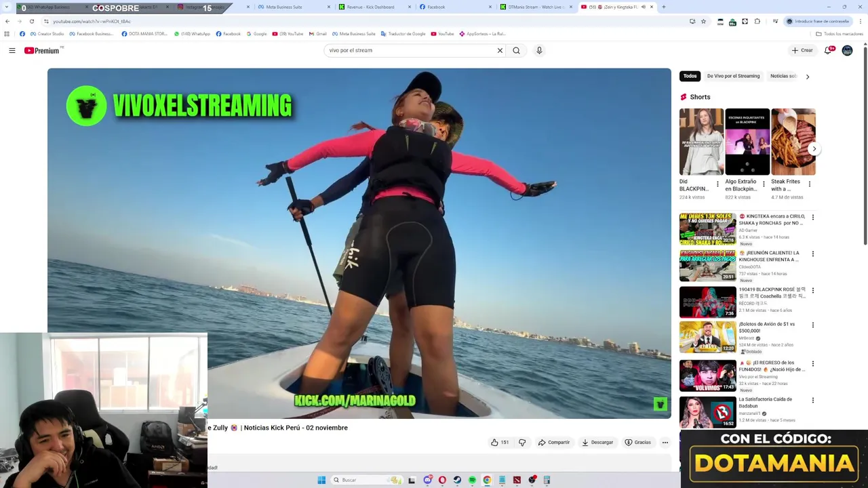Open Creator Studio bookmark

47,34
